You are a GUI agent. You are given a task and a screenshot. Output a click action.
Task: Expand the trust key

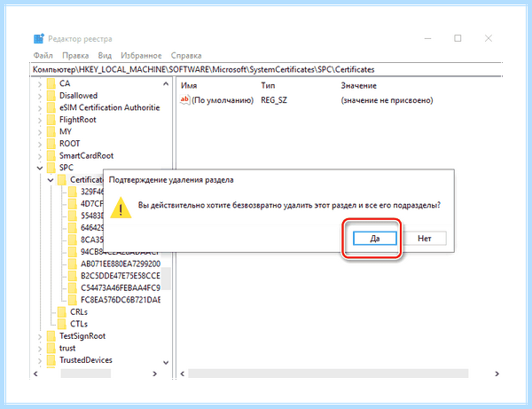point(40,349)
